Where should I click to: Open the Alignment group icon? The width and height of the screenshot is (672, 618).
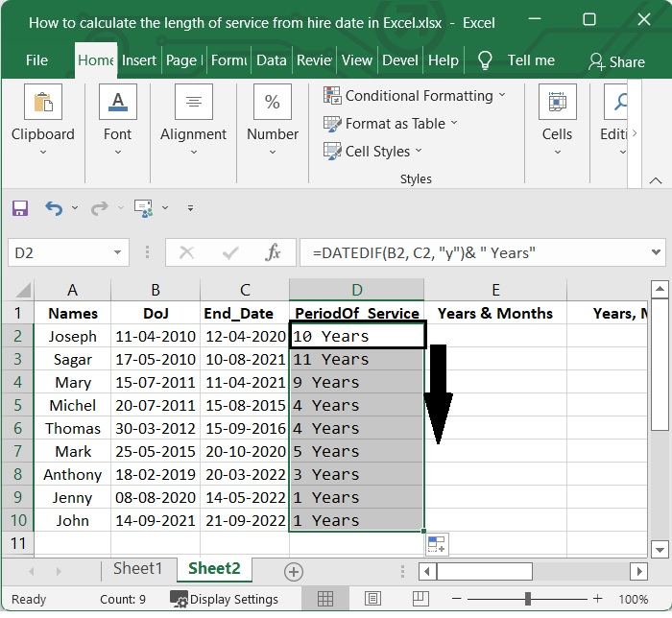(x=194, y=104)
